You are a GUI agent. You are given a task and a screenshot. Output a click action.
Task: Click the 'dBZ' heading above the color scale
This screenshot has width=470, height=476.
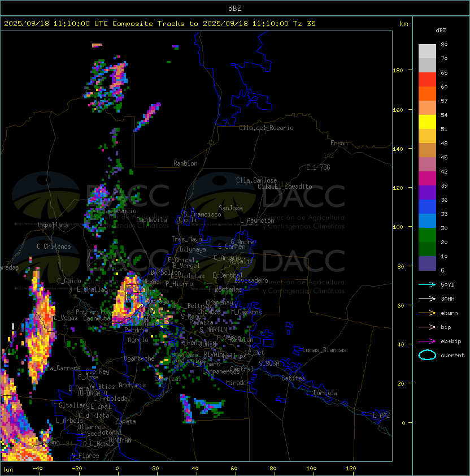tap(441, 31)
